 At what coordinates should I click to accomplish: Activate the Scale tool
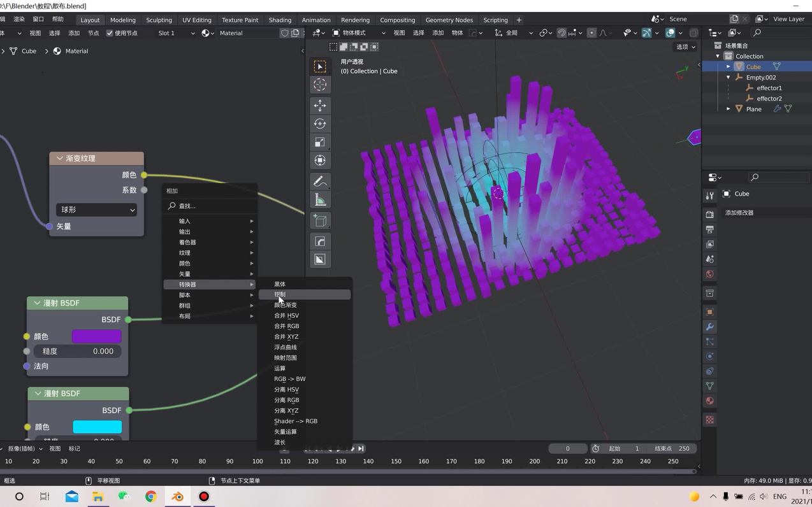tap(320, 142)
